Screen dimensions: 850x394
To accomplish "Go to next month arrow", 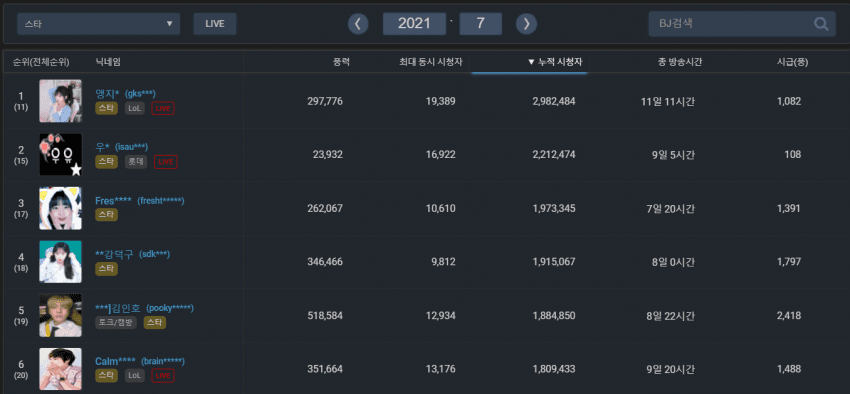I will tap(526, 24).
